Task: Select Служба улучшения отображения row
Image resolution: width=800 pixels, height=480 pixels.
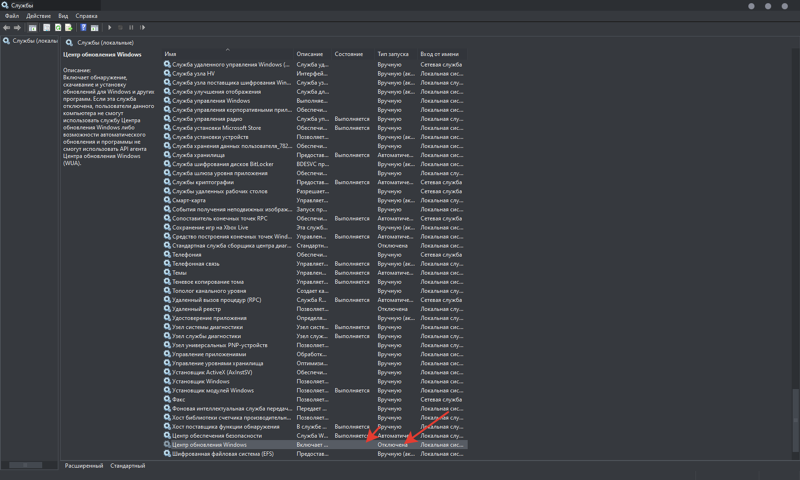Action: pyautogui.click(x=315, y=92)
